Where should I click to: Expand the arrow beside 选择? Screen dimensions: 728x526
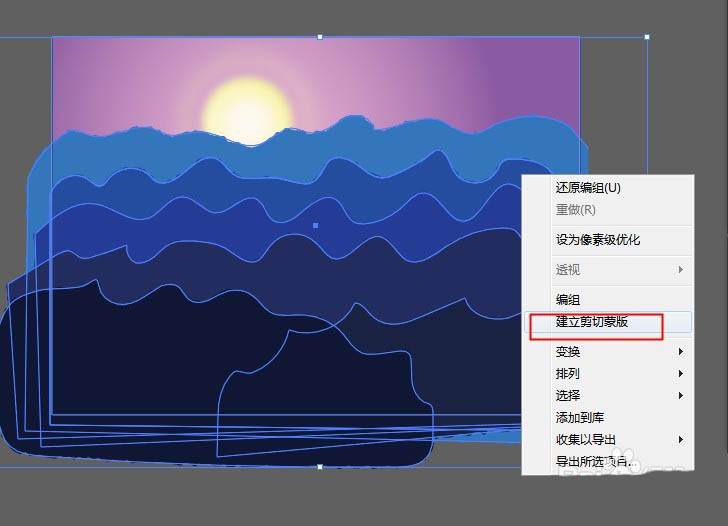pyautogui.click(x=681, y=395)
